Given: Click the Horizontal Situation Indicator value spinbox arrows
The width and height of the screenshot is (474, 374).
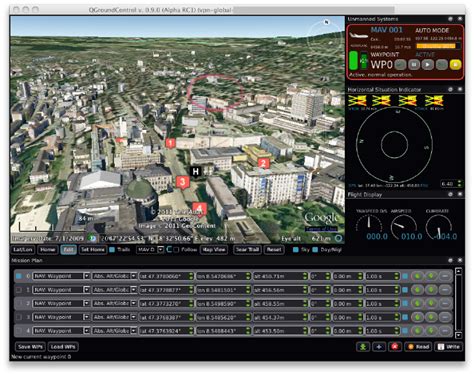Looking at the screenshot, I should (460, 184).
